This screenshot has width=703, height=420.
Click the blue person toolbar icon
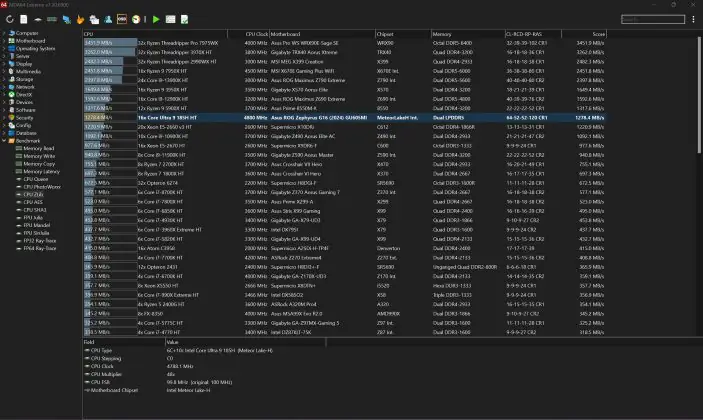click(108, 19)
